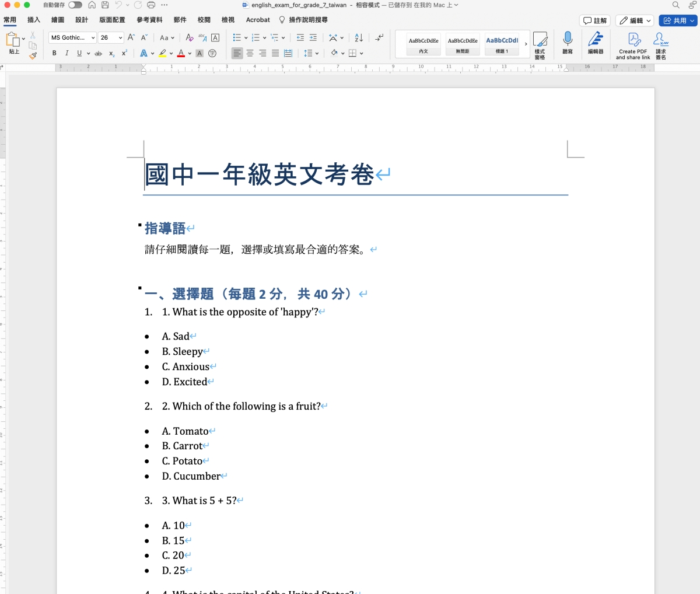Click the yellow text highlight color button
The width and height of the screenshot is (700, 594).
[163, 53]
